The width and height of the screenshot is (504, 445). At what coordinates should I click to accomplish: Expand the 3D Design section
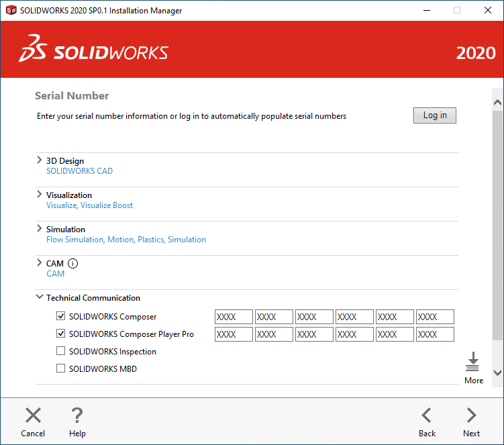[x=39, y=160]
